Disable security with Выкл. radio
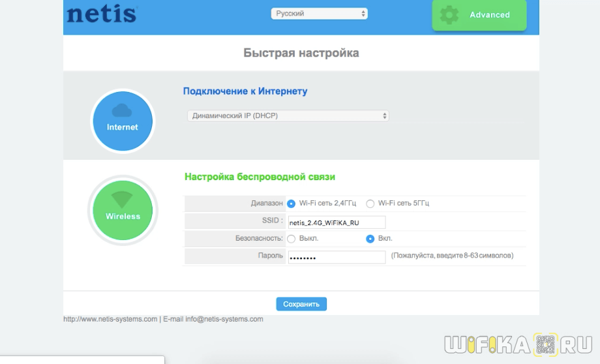The image size is (600, 364). coord(292,239)
